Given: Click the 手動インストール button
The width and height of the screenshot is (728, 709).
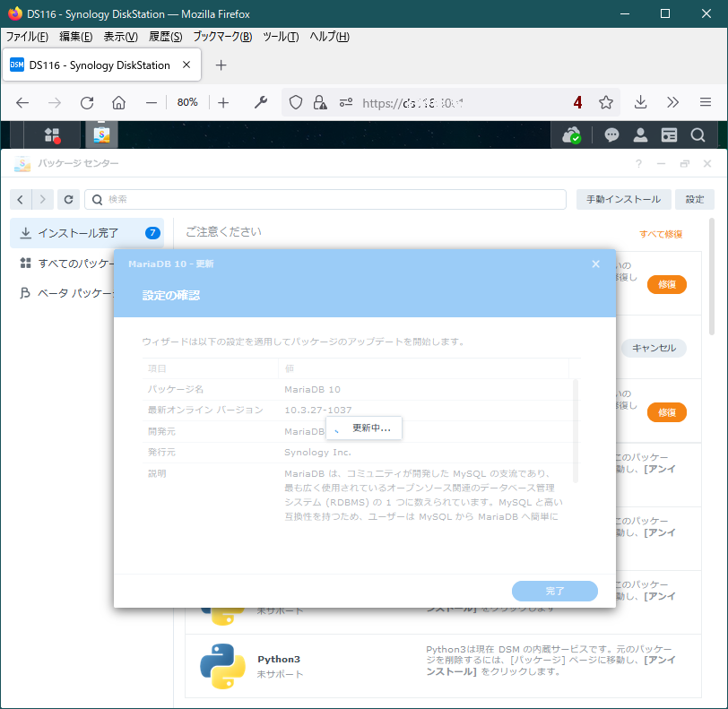Looking at the screenshot, I should tap(623, 200).
